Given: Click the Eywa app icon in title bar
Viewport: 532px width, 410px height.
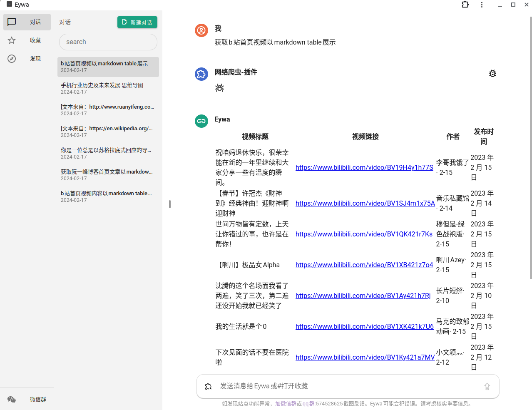Looking at the screenshot, I should point(10,4).
